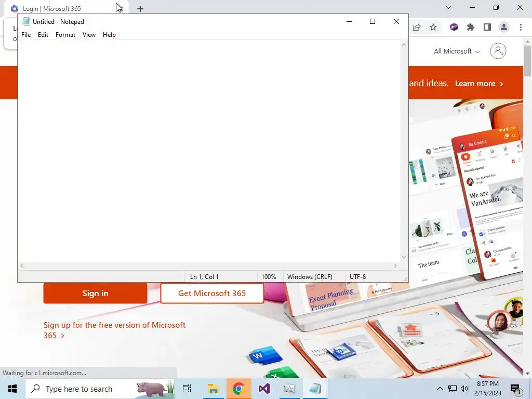Restore down the Chrome window
Viewport: 532px width, 399px height.
click(496, 7)
